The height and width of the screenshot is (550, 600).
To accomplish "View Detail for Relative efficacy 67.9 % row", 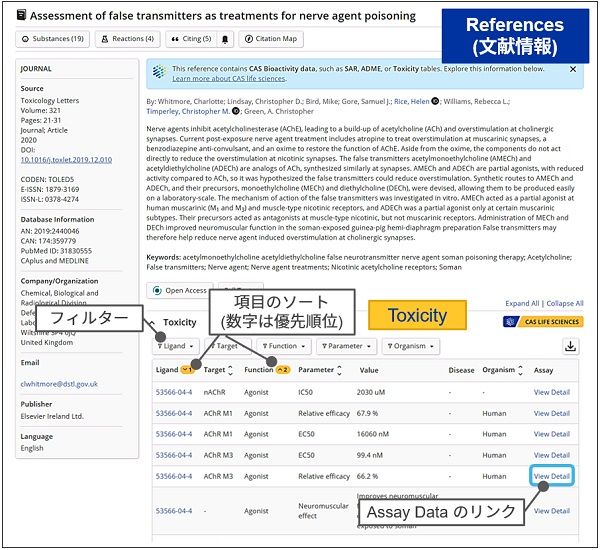I will click(x=552, y=413).
